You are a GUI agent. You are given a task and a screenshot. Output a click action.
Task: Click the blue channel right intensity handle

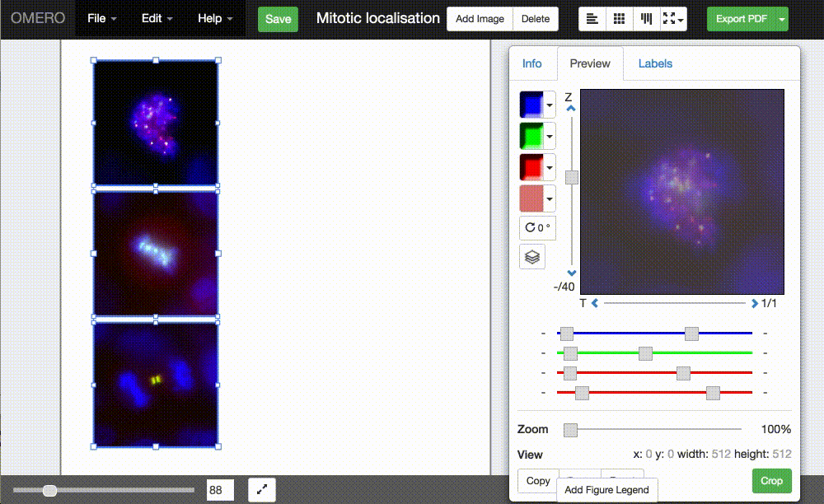[x=691, y=334]
